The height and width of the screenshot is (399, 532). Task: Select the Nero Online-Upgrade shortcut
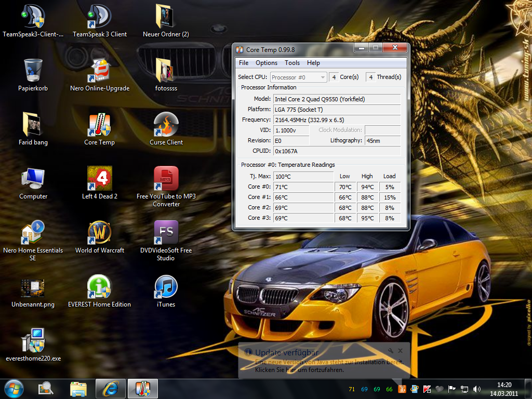tap(99, 75)
